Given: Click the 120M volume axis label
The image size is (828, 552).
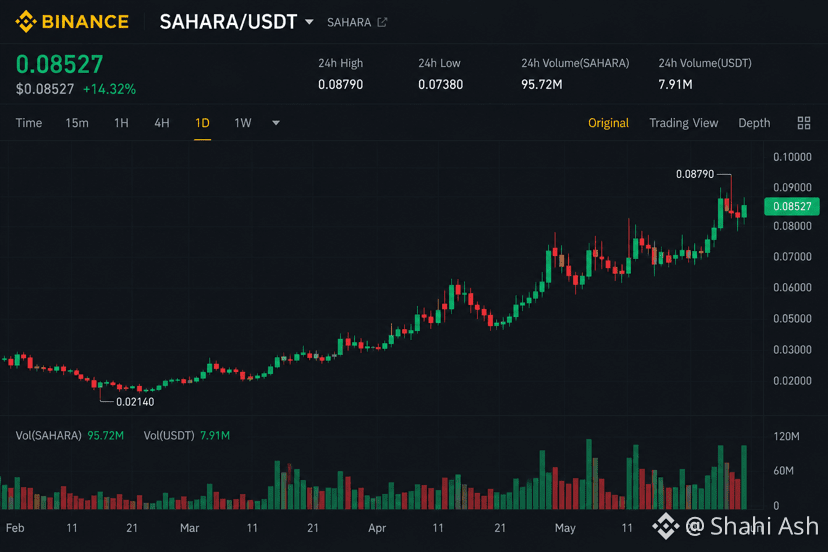Looking at the screenshot, I should click(786, 436).
